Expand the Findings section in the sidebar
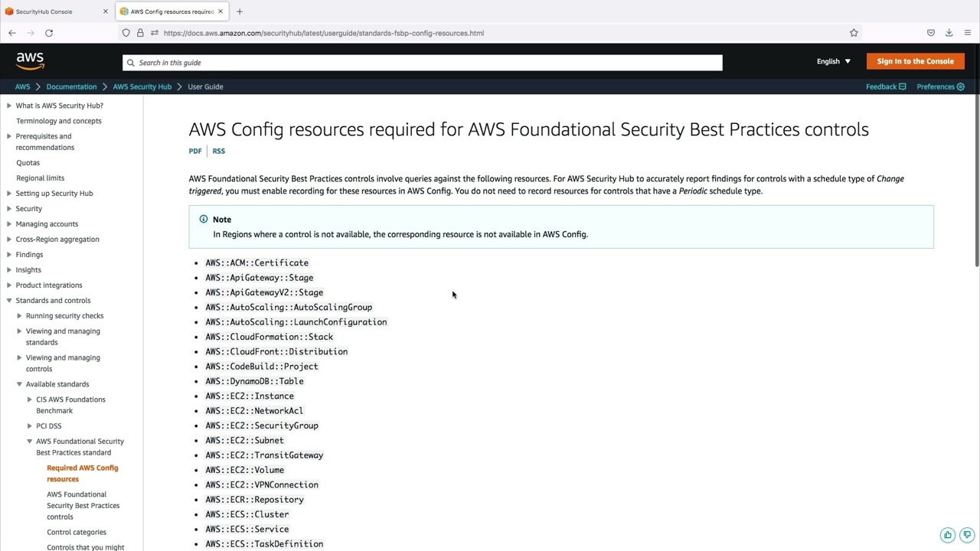980x551 pixels. [9, 255]
